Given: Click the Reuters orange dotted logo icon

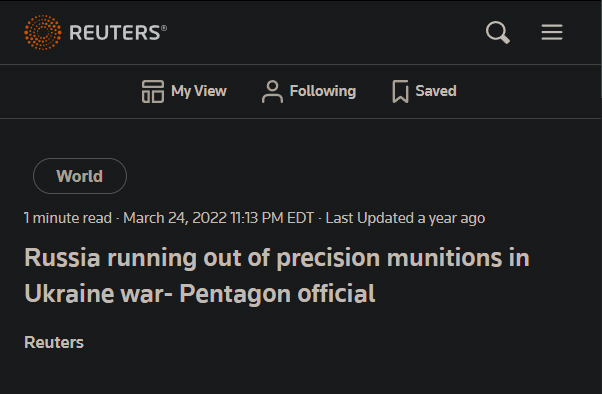Looking at the screenshot, I should pyautogui.click(x=43, y=32).
